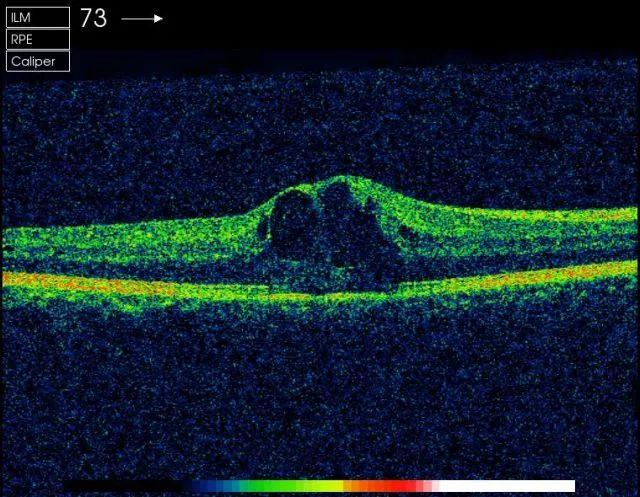The width and height of the screenshot is (640, 497).
Task: Activate the Caliper measurement tool
Action: tap(38, 61)
